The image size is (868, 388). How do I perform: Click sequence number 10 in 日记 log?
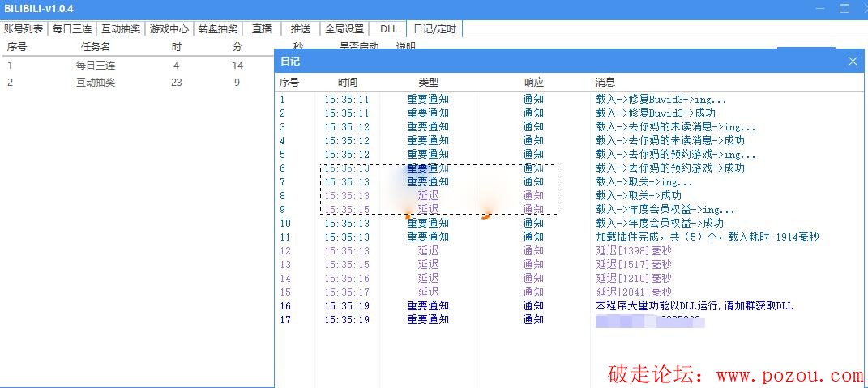(285, 223)
